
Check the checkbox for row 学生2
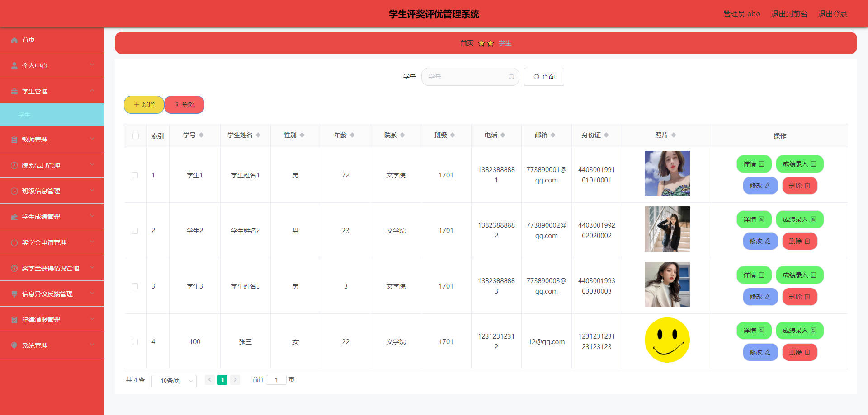[135, 231]
